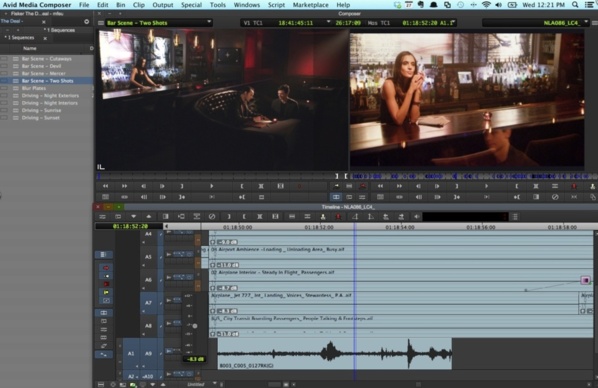Open the Clip menu
The image size is (598, 388).
(139, 5)
